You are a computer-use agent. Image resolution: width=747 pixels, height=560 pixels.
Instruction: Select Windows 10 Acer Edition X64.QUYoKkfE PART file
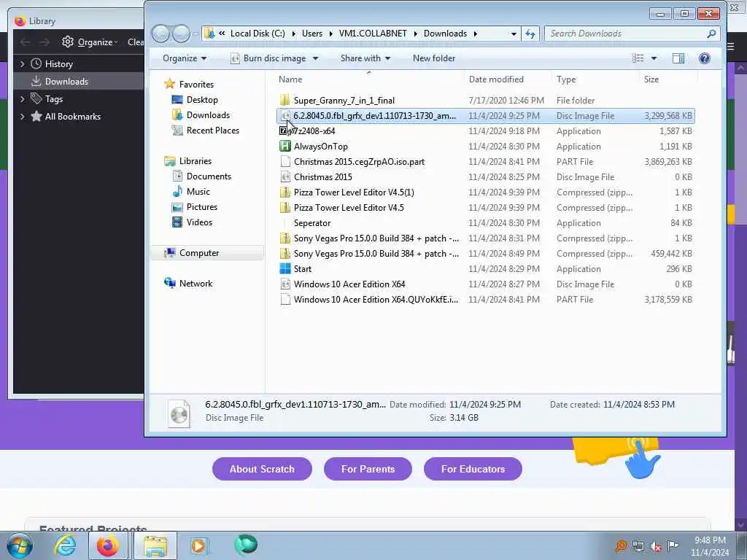click(485, 300)
